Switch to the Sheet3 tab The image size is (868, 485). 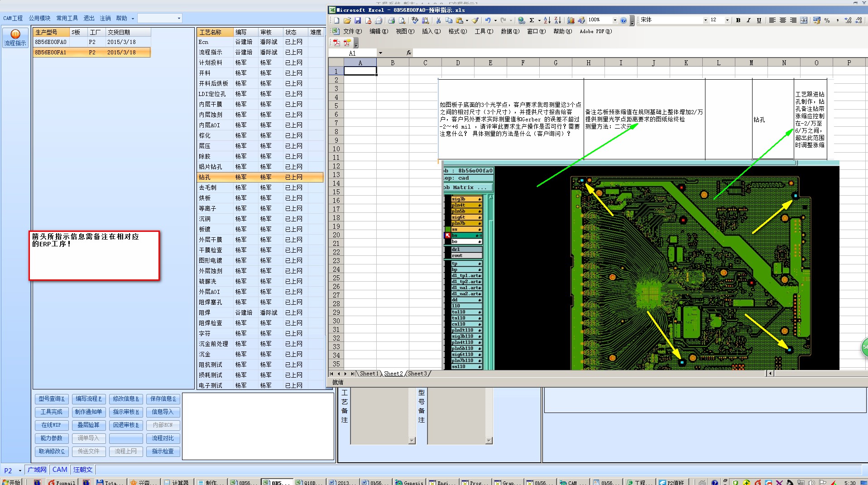(417, 374)
